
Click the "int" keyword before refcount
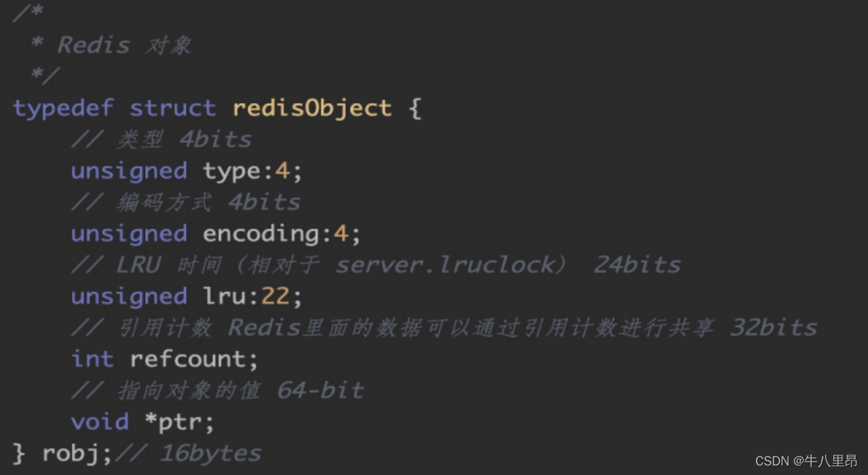(92, 359)
